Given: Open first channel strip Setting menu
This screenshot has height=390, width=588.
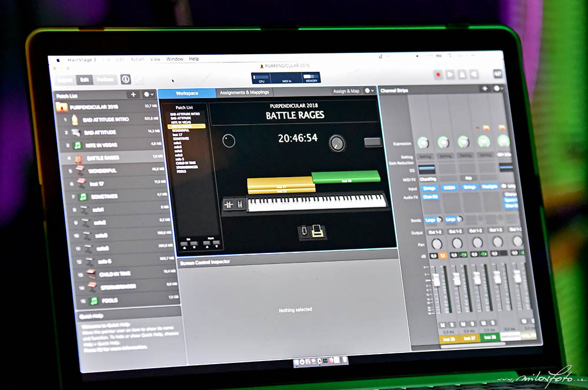Looking at the screenshot, I should tap(425, 156).
